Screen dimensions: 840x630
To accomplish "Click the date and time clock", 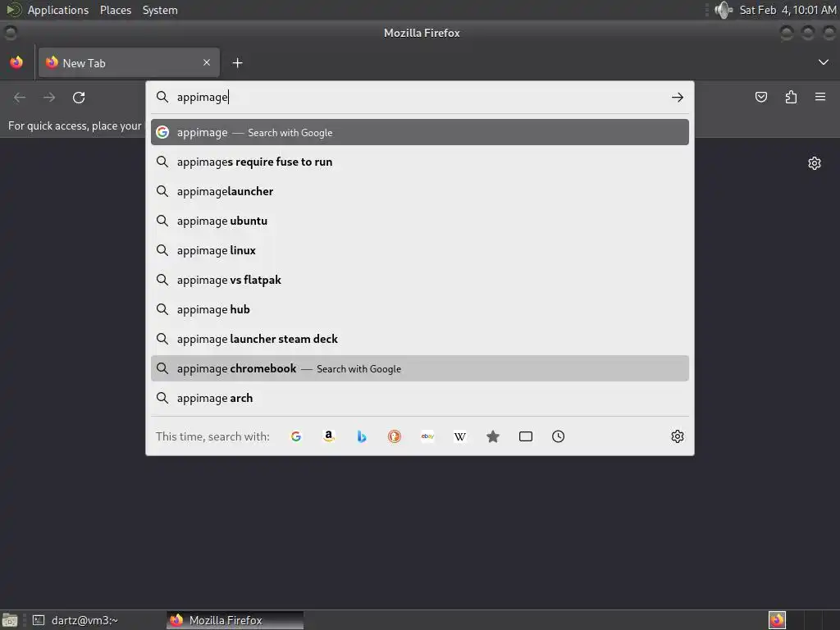I will click(x=787, y=10).
